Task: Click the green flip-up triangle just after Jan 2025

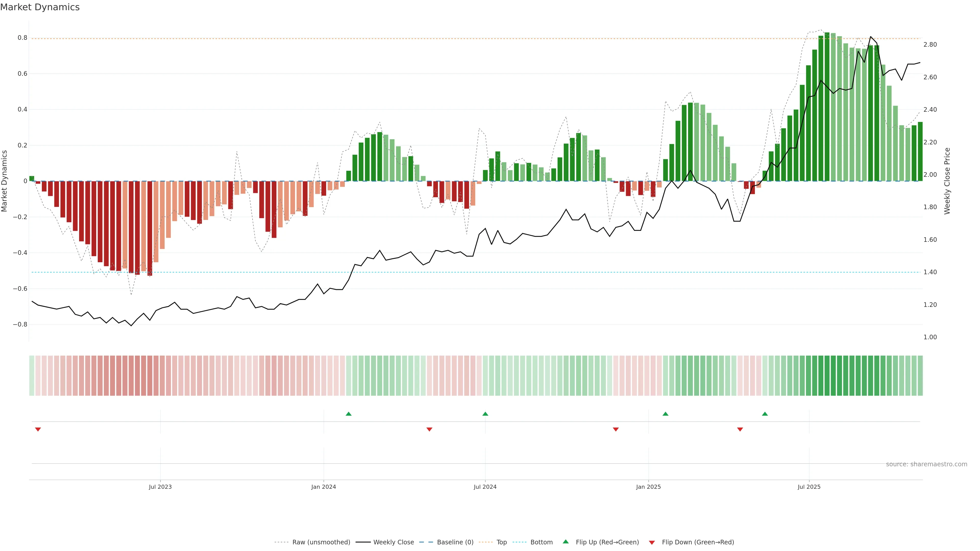Action: point(665,414)
